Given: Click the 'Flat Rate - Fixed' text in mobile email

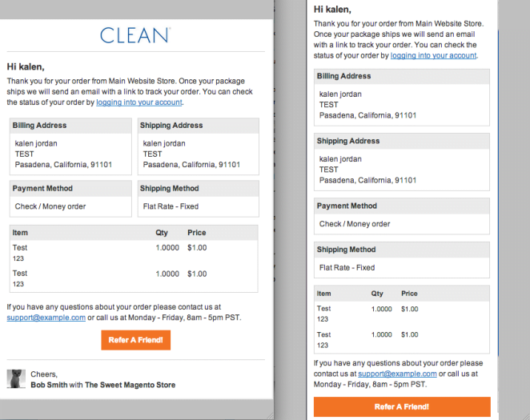Looking at the screenshot, I should (347, 268).
